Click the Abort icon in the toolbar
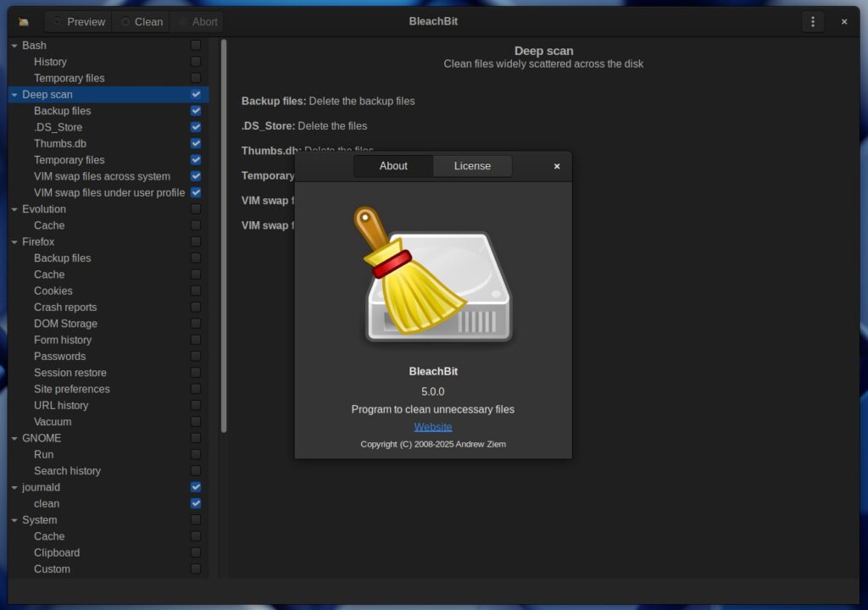The image size is (868, 610). tap(181, 21)
